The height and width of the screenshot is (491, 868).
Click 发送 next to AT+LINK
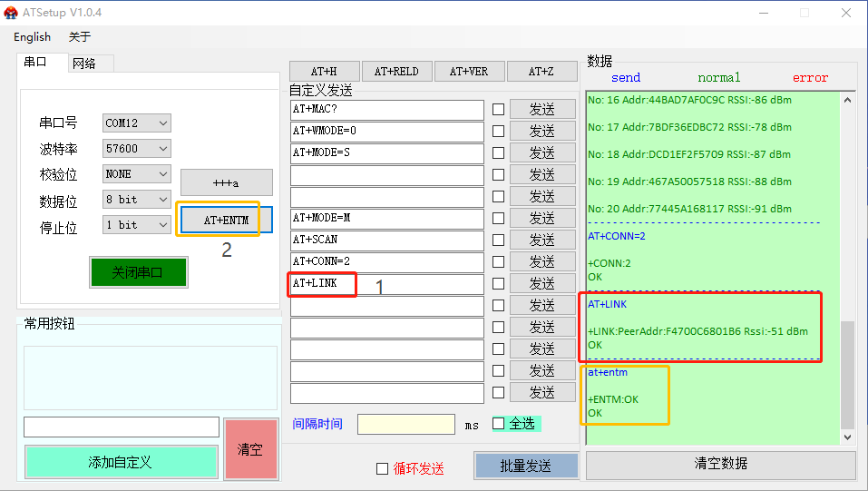pyautogui.click(x=541, y=284)
